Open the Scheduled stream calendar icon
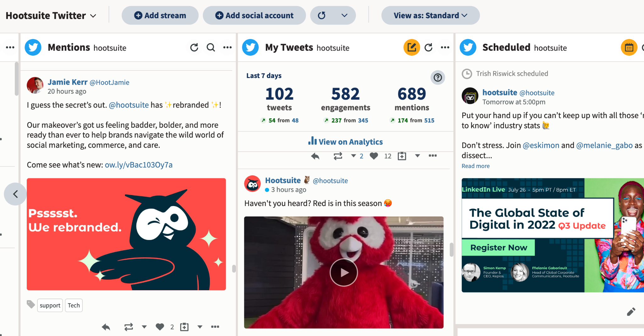Screen dimensions: 644x336 click(x=629, y=48)
